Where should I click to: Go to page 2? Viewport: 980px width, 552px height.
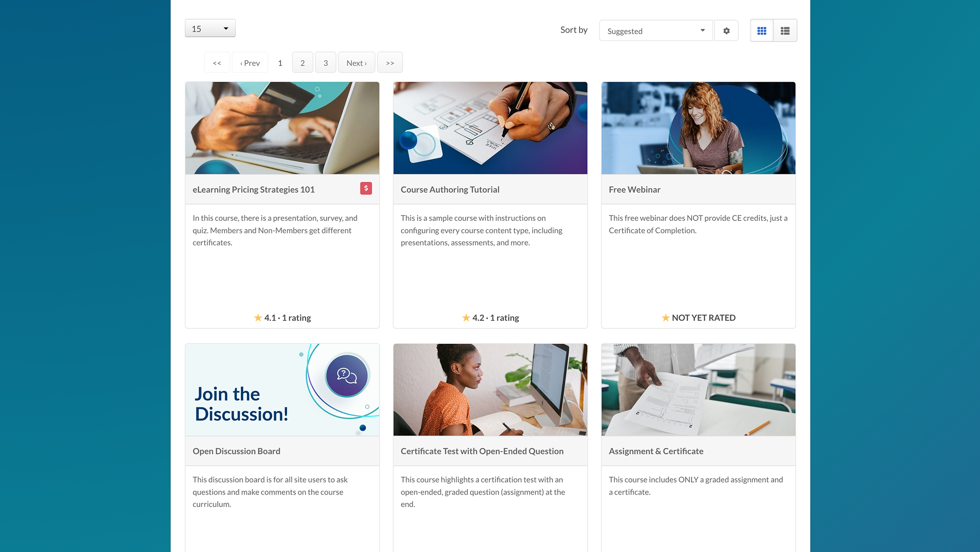(x=302, y=63)
